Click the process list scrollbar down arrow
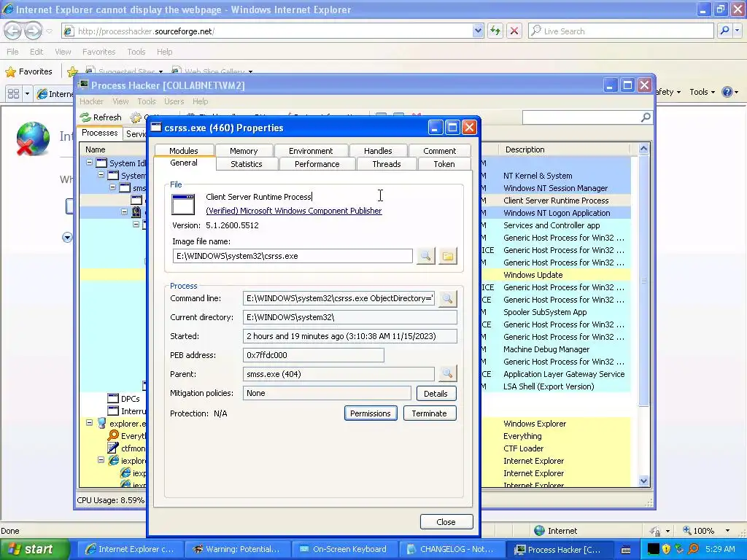 point(643,481)
